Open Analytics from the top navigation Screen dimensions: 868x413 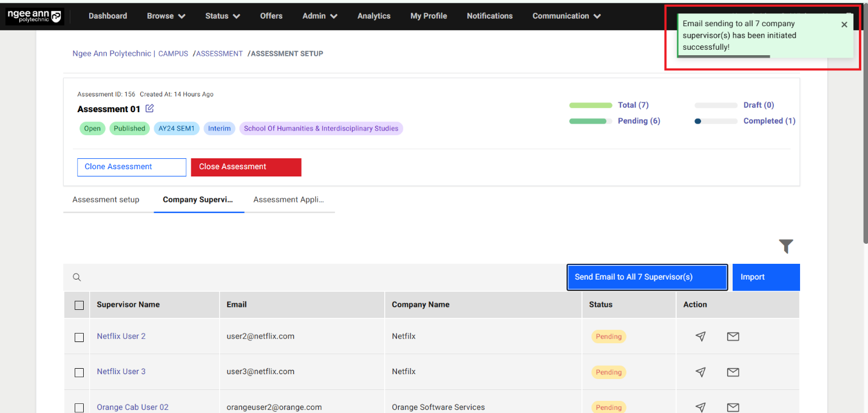point(373,16)
